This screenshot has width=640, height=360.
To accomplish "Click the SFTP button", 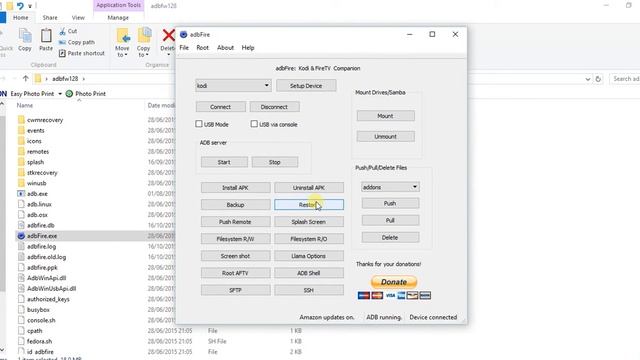I will (236, 290).
